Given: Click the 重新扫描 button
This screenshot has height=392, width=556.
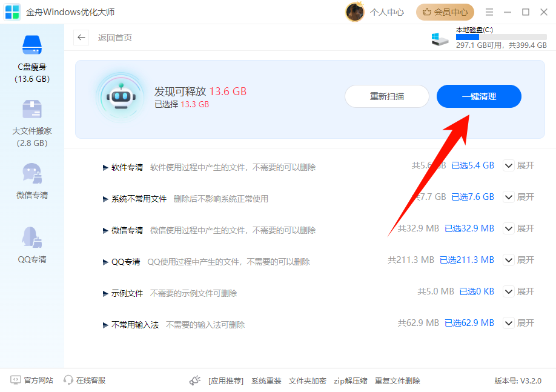Looking at the screenshot, I should point(386,96).
